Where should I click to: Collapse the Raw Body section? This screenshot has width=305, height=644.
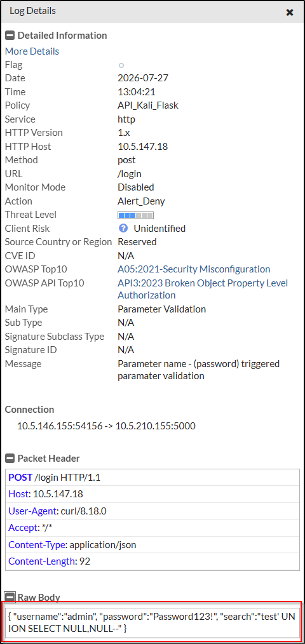coord(9,597)
